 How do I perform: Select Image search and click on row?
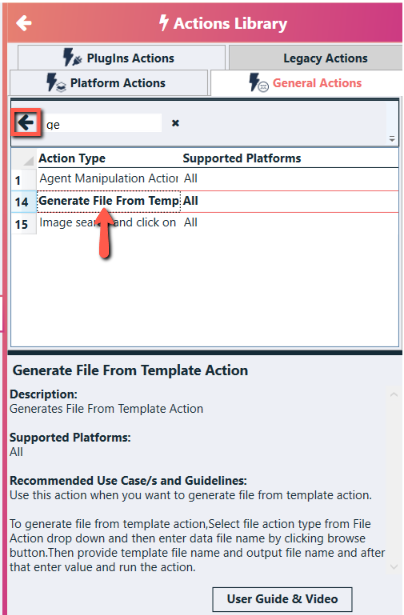pos(205,223)
